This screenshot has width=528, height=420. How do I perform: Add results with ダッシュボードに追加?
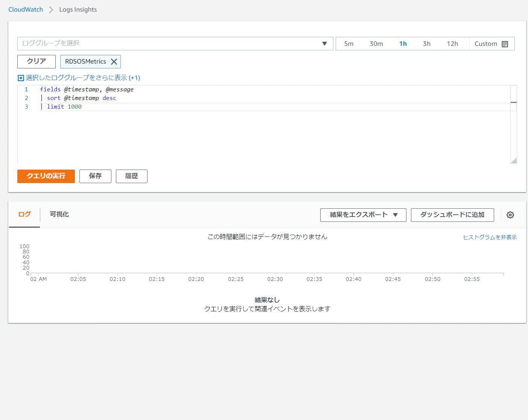pos(452,215)
